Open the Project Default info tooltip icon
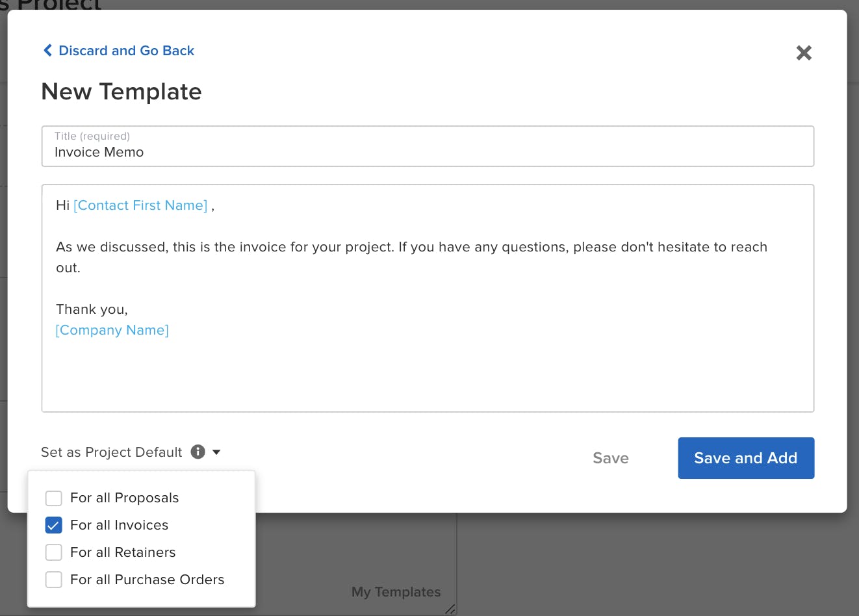 pos(198,452)
